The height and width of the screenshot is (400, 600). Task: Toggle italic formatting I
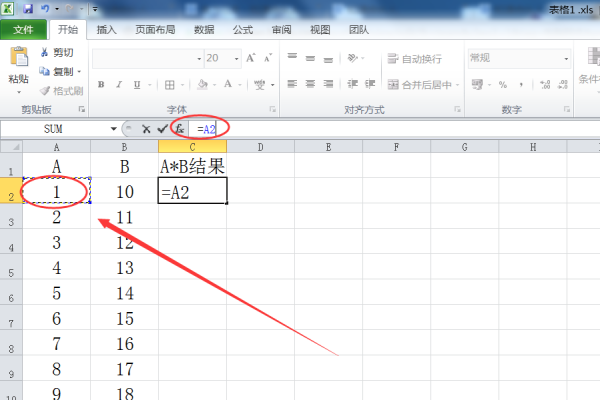pyautogui.click(x=119, y=85)
